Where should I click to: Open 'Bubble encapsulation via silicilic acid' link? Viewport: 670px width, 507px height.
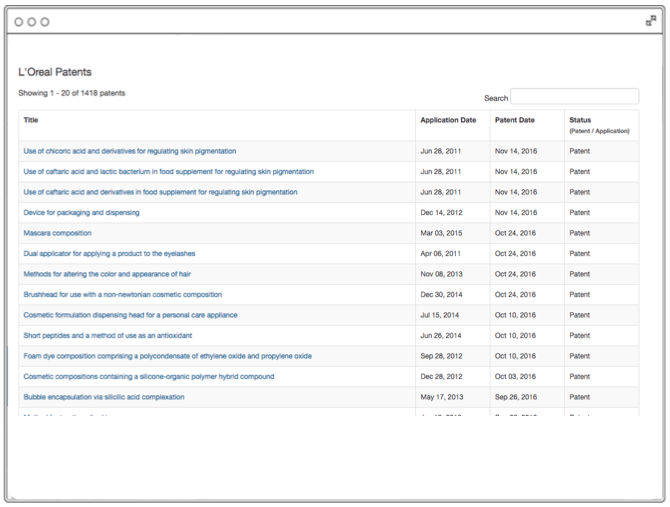point(104,397)
